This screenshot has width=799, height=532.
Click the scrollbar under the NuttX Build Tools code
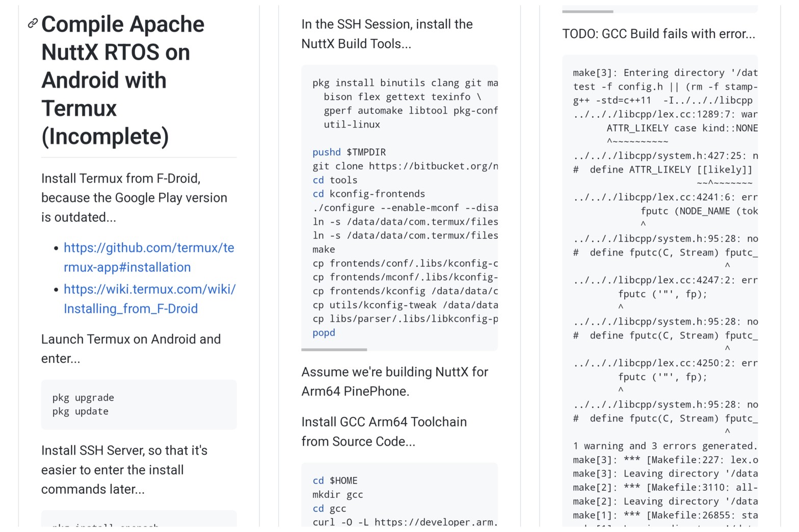[334, 350]
